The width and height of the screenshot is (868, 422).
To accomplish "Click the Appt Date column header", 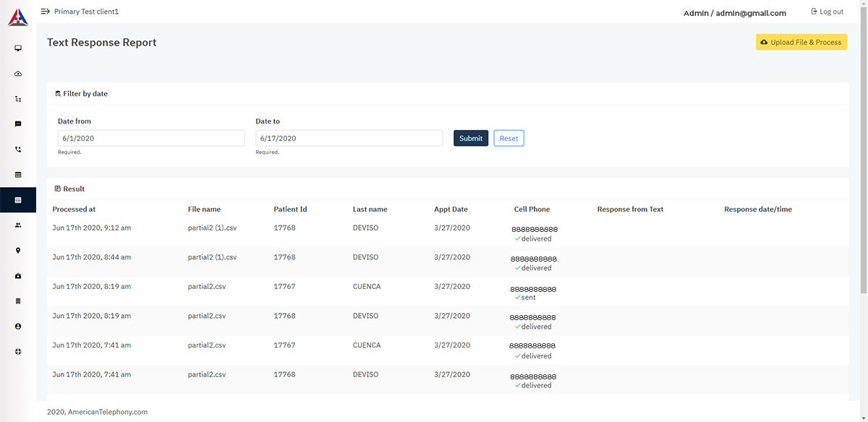I will click(x=451, y=210).
